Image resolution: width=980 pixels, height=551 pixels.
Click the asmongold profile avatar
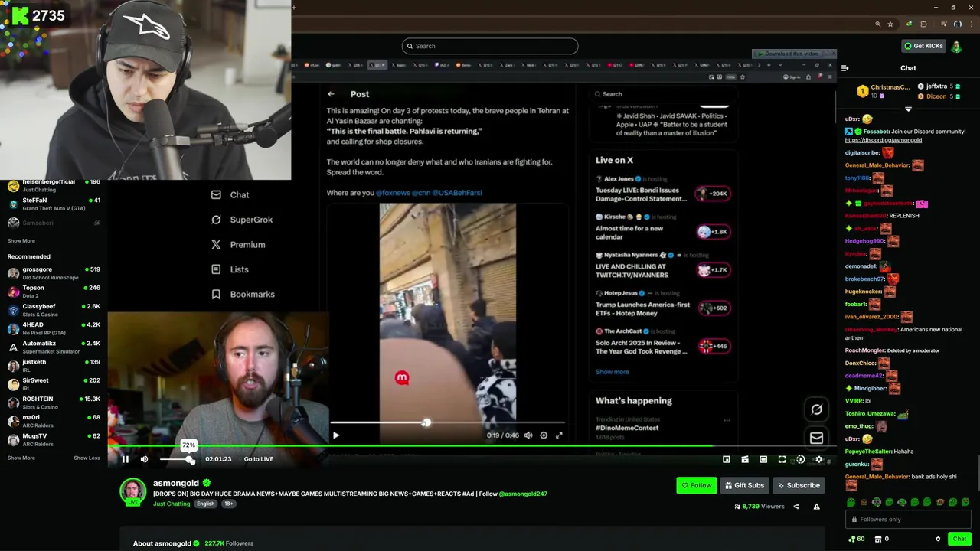tap(132, 491)
